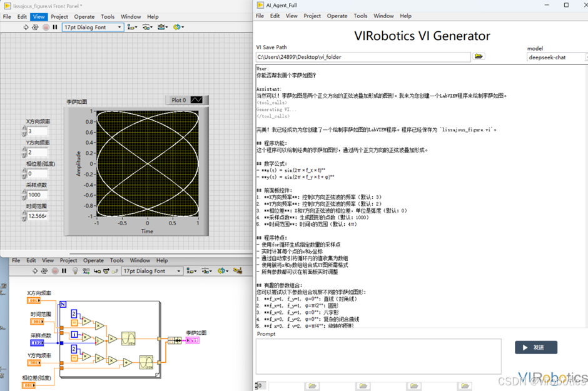
Task: Open Reorder menu on front panel toolbar
Action: pyautogui.click(x=178, y=27)
